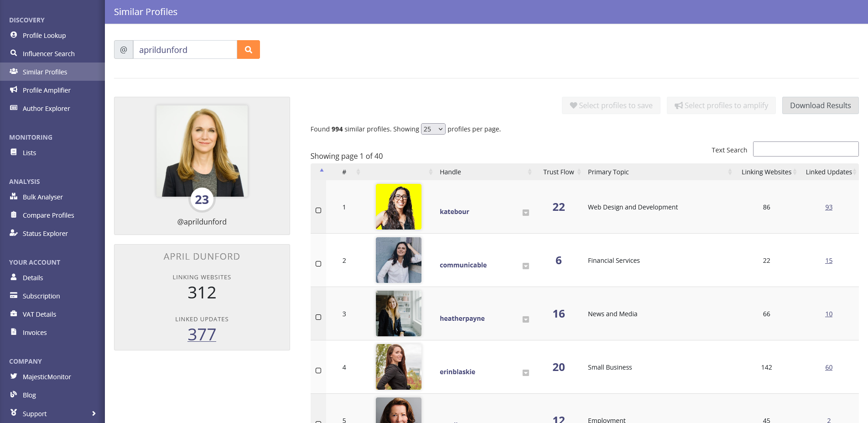Screen dimensions: 868x423
Task: Click the Subscription card icon
Action: 14,295
